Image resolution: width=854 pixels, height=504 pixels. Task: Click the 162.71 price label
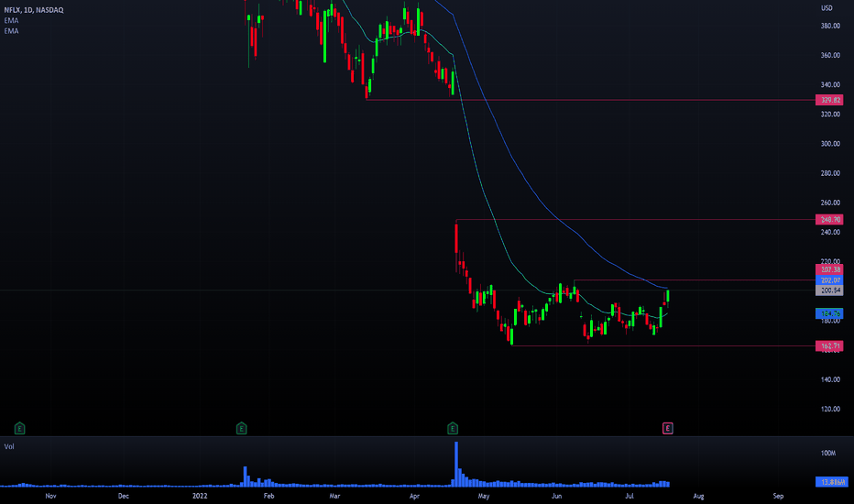[x=829, y=346]
